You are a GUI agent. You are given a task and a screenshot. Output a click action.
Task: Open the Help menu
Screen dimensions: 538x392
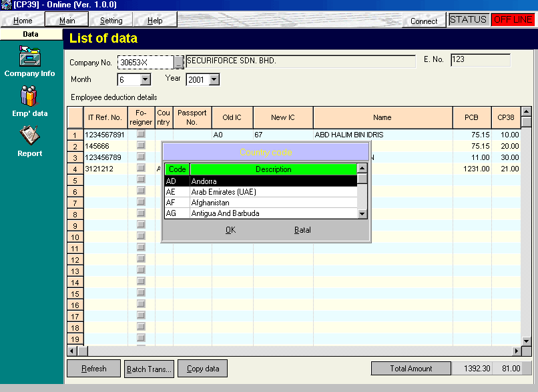155,21
